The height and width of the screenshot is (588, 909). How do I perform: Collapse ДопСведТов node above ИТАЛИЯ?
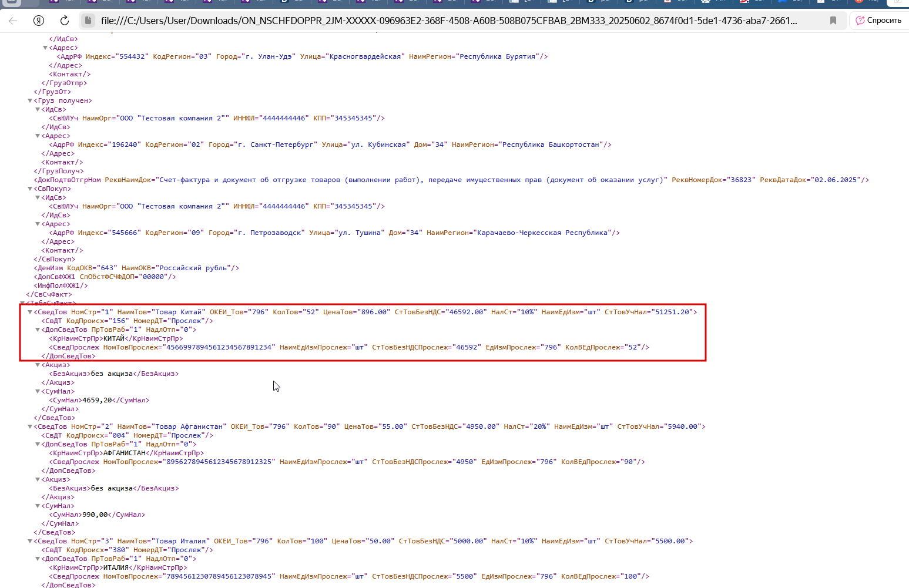coord(38,559)
